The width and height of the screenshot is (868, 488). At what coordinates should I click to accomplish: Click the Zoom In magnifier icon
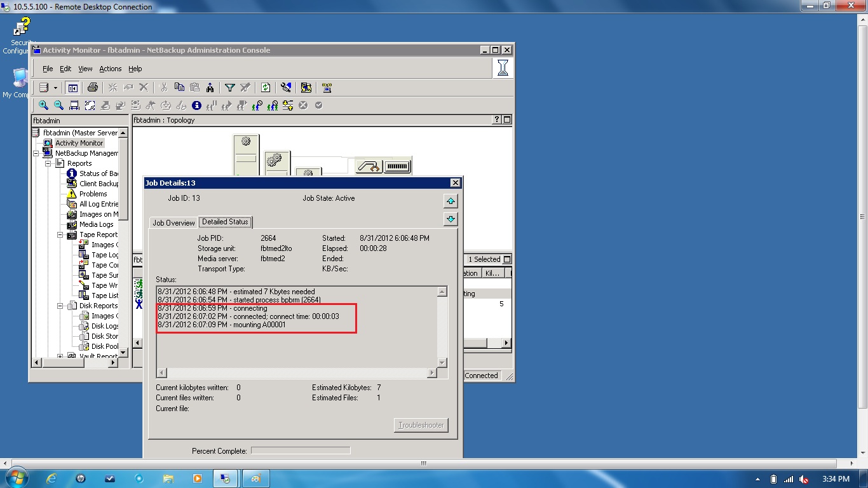[x=43, y=105]
